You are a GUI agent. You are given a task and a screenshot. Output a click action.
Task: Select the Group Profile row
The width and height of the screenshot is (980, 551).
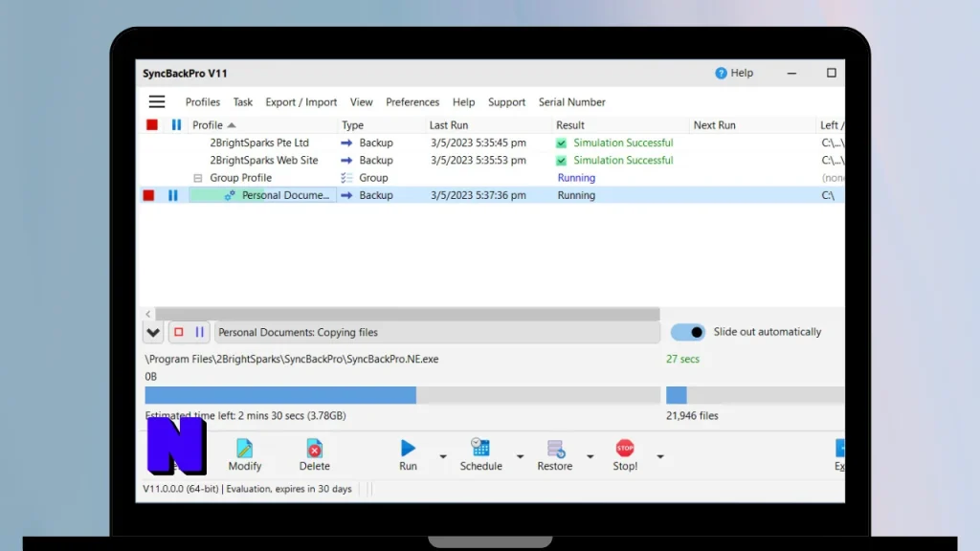(x=240, y=178)
